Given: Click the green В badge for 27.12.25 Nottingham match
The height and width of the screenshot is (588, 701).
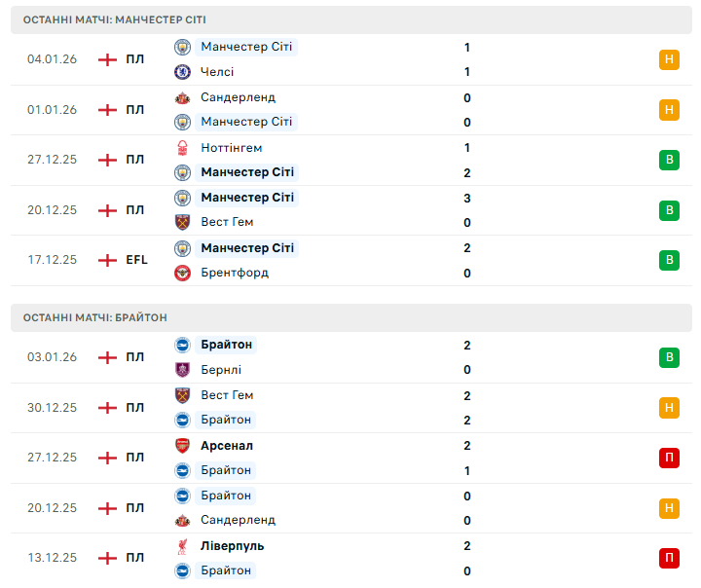Looking at the screenshot, I should click(x=669, y=160).
